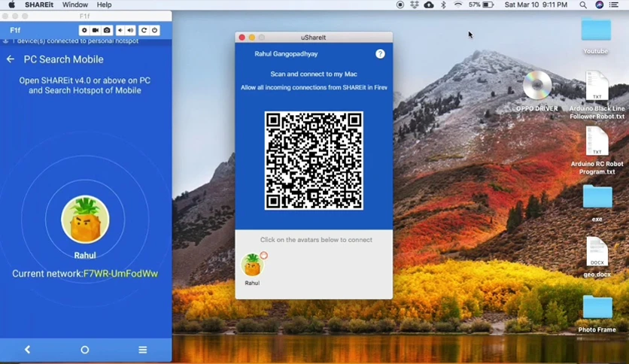
Task: Open the Help menu
Action: click(x=105, y=5)
